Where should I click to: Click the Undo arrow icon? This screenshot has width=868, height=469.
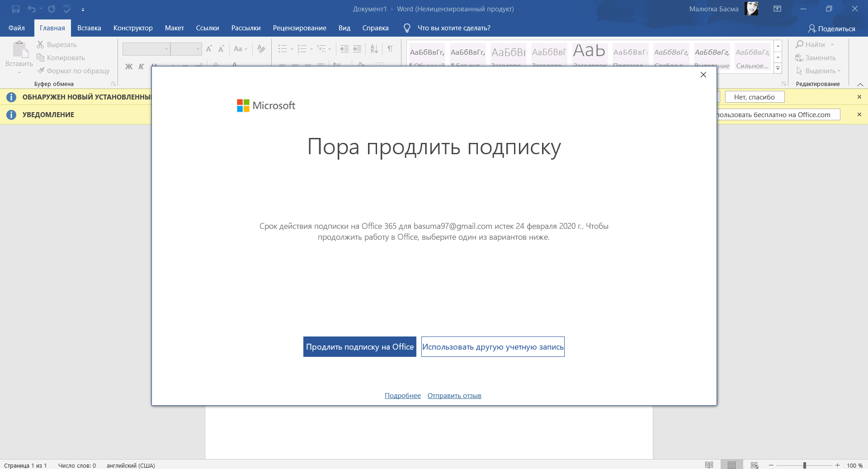[x=31, y=9]
